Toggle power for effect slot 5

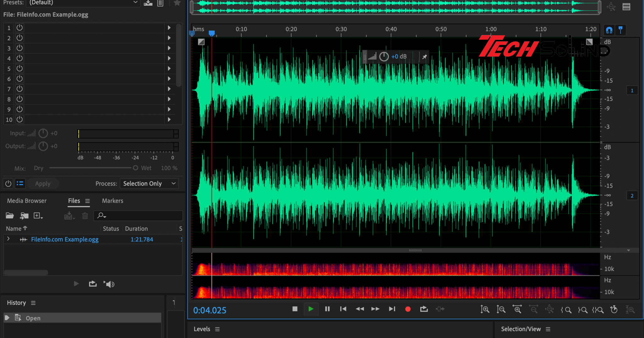tap(19, 69)
